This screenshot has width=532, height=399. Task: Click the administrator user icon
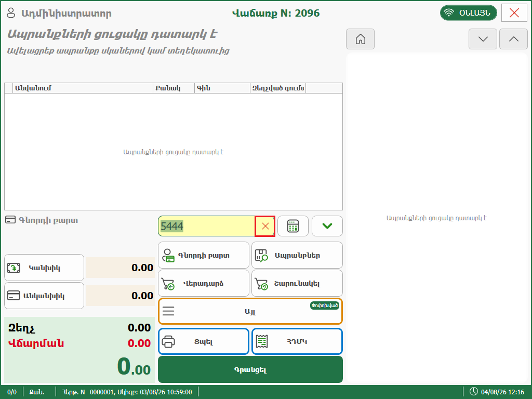(x=11, y=13)
